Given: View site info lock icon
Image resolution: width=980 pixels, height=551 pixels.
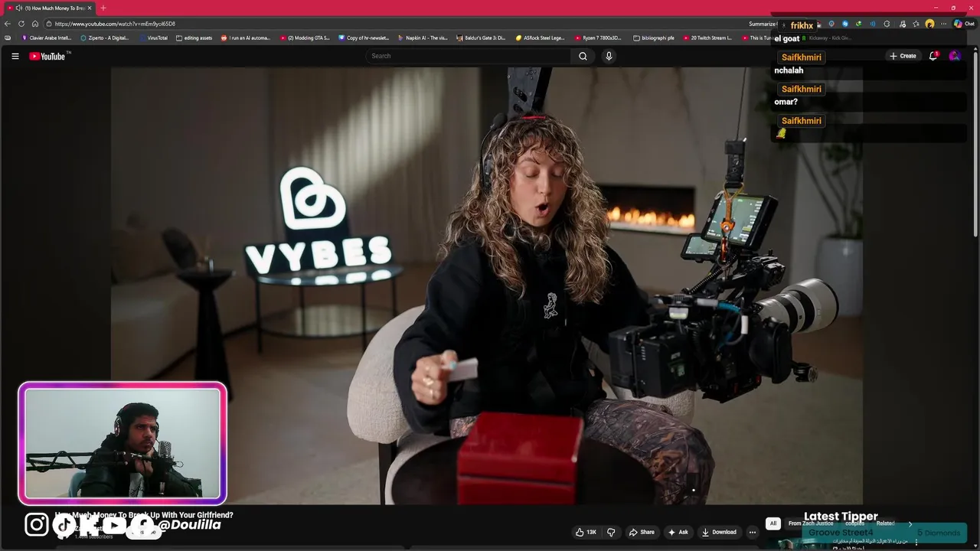Looking at the screenshot, I should pyautogui.click(x=48, y=24).
